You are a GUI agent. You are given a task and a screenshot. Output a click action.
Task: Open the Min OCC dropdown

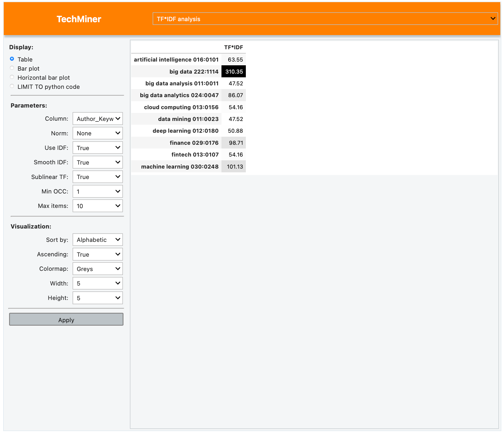tap(98, 191)
